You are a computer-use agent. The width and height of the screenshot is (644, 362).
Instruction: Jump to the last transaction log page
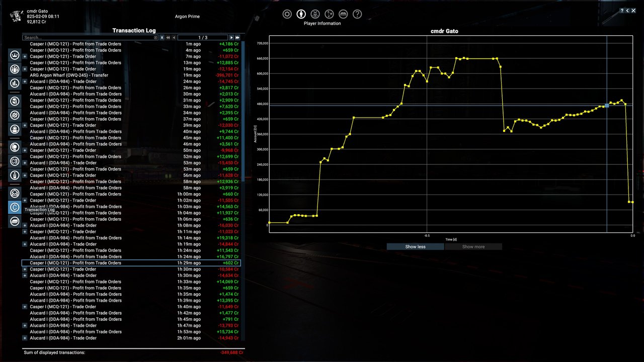[237, 38]
